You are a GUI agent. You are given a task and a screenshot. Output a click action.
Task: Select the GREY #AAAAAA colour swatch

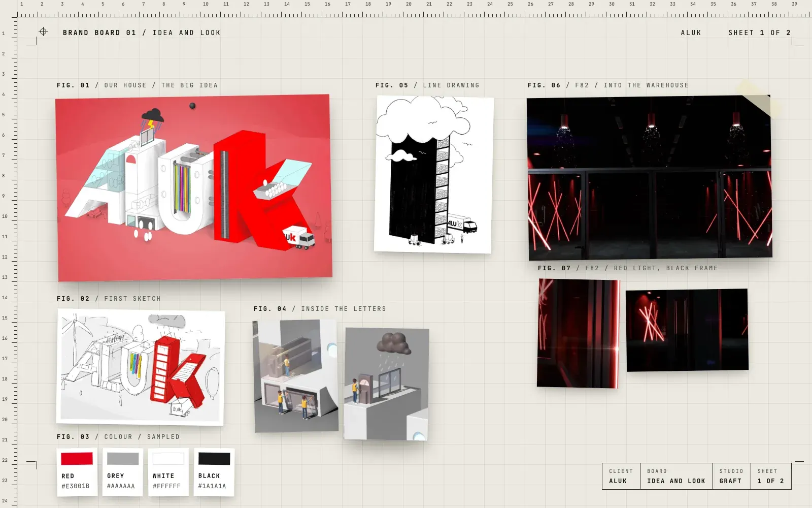point(122,472)
